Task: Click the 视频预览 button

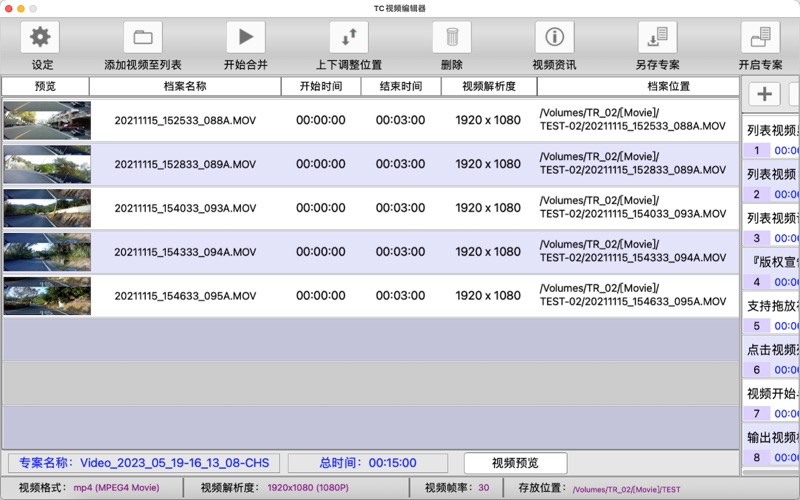Action: (x=515, y=463)
